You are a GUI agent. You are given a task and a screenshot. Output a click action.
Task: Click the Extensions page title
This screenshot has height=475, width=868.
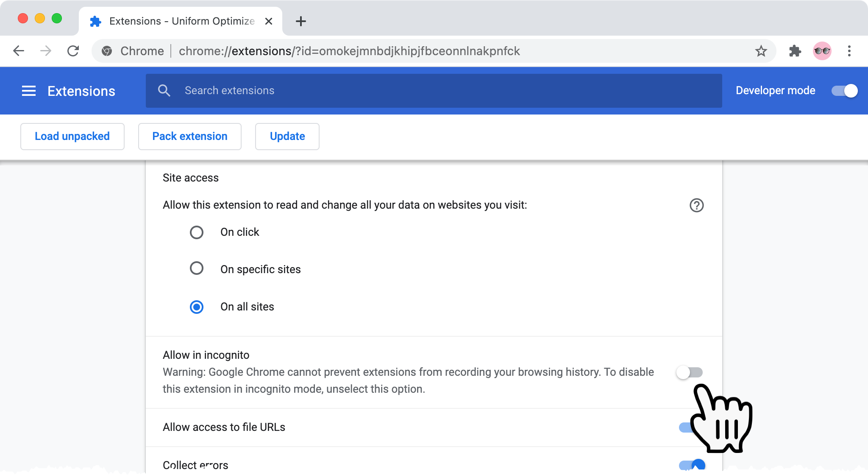pyautogui.click(x=81, y=91)
